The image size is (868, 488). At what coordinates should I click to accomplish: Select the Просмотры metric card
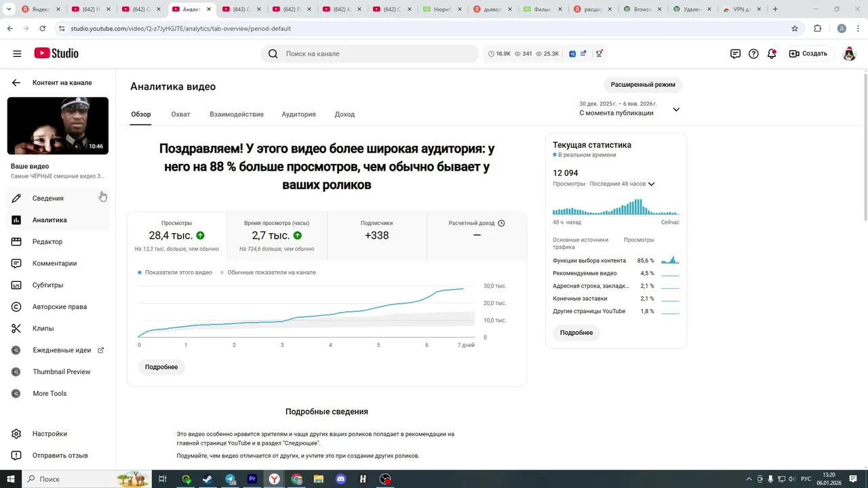176,236
